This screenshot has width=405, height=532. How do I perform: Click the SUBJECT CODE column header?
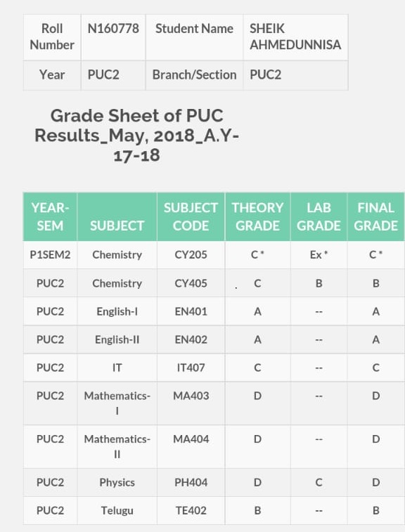[x=191, y=216]
